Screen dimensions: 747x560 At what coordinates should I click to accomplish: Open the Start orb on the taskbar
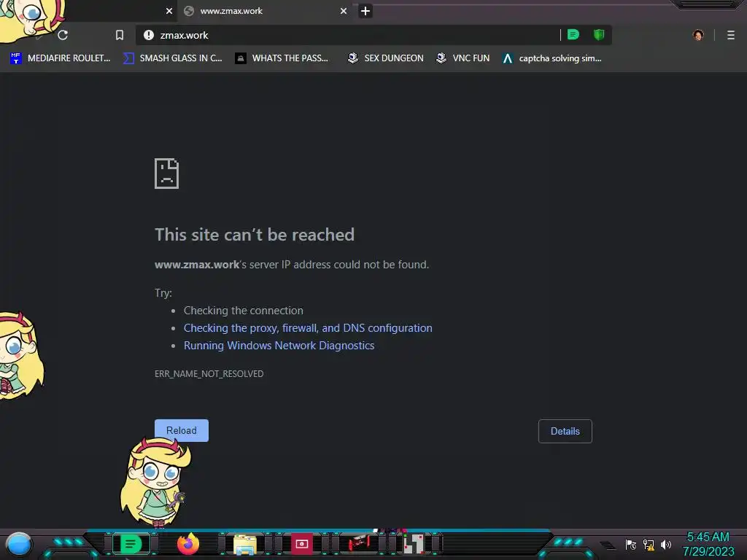pyautogui.click(x=19, y=544)
